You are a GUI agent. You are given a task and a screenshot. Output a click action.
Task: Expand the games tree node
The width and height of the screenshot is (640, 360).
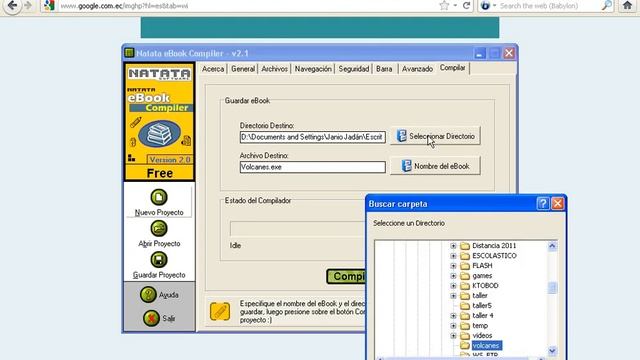(453, 276)
